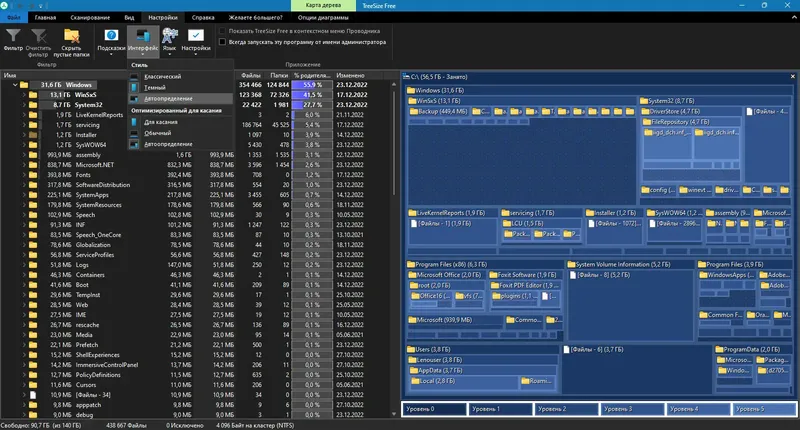This screenshot has width=800, height=430.
Task: Choose the Классический style icon
Action: 134,77
